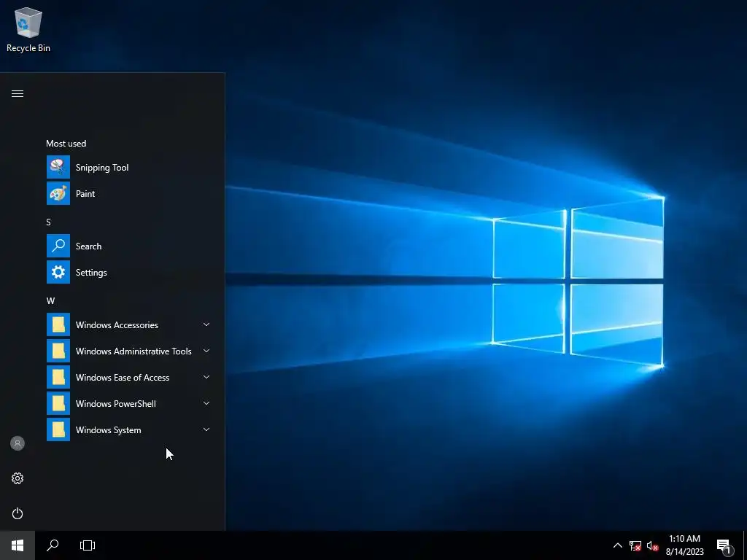Open the Recycle Bin desktop icon

click(28, 29)
